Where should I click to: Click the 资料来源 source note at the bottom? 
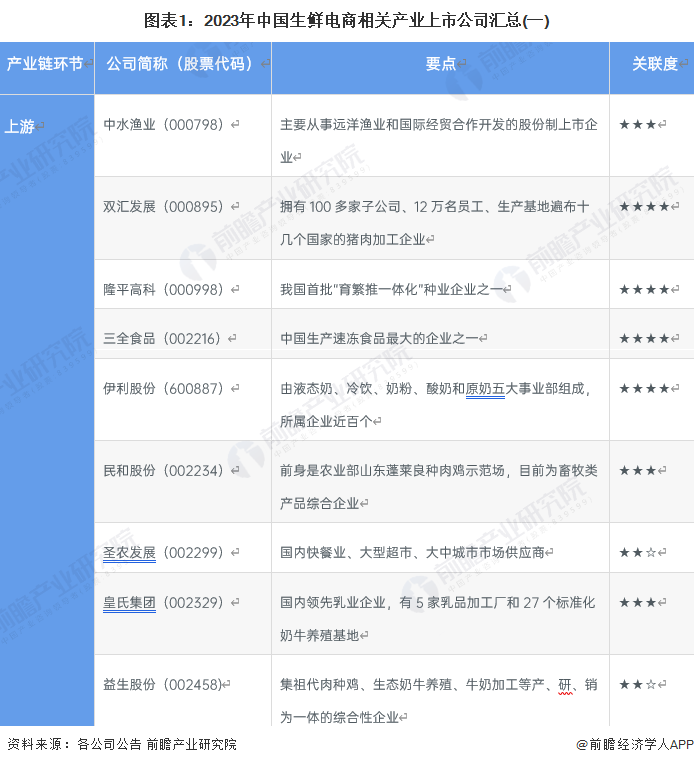(122, 744)
